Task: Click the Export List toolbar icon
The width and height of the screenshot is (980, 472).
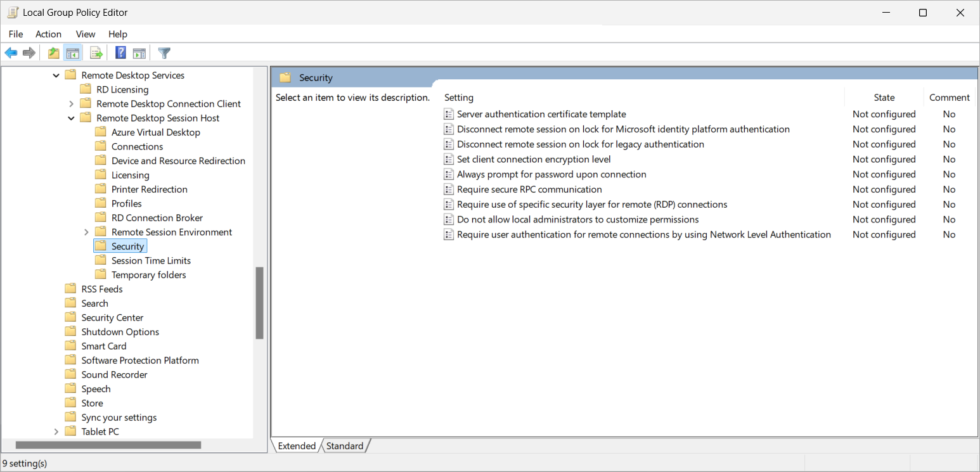Action: [96, 53]
